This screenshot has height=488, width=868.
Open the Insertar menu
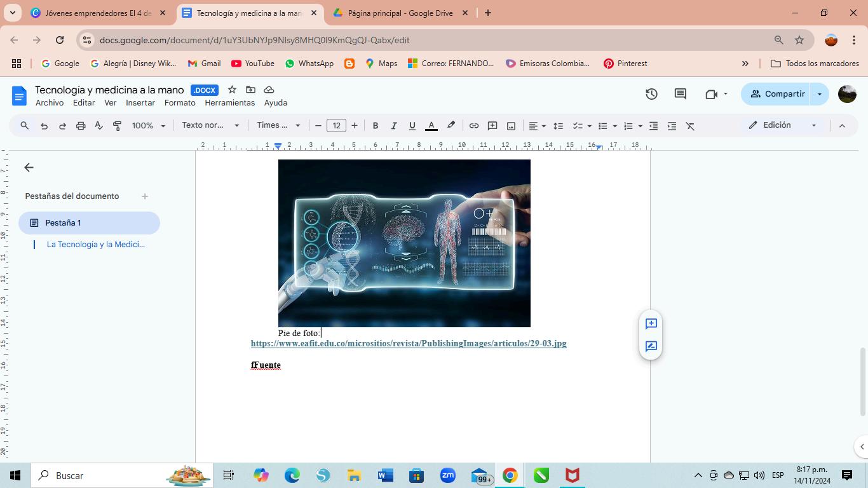coord(140,103)
